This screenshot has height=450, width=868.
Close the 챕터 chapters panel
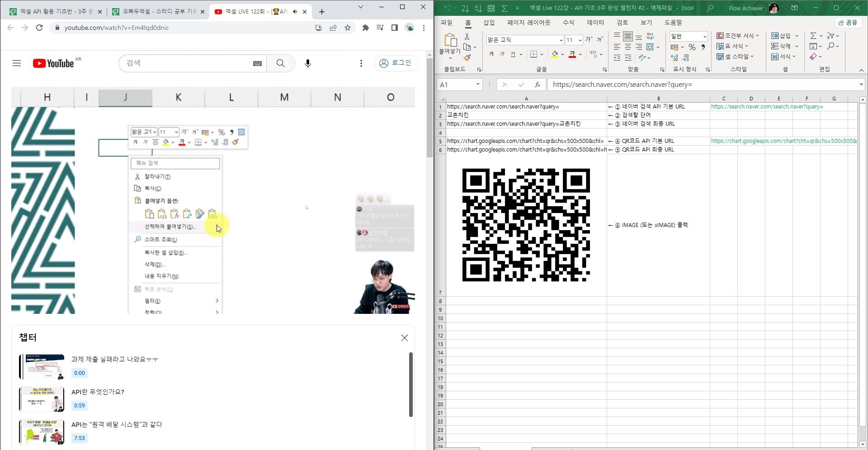[x=405, y=338]
